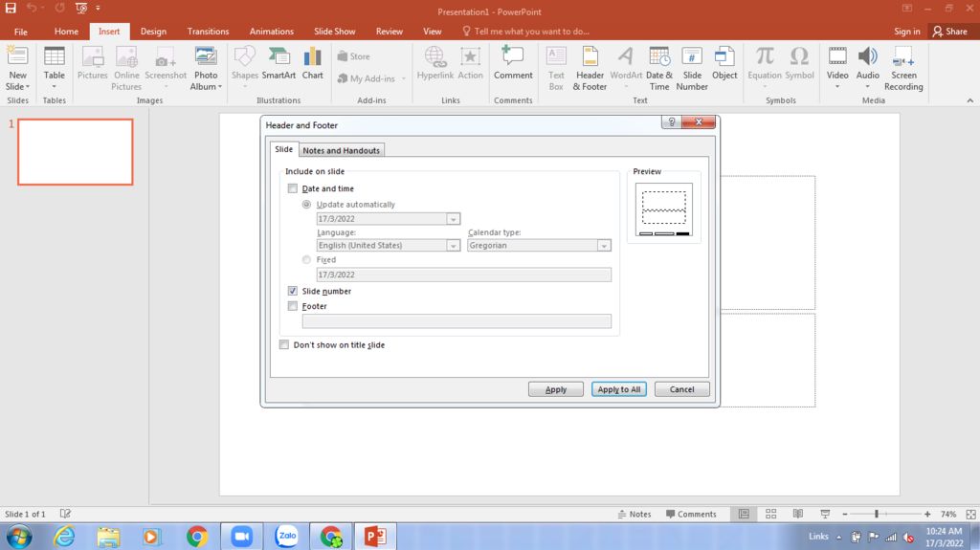The width and height of the screenshot is (980, 550).
Task: Click zoom out minus button
Action: point(844,514)
